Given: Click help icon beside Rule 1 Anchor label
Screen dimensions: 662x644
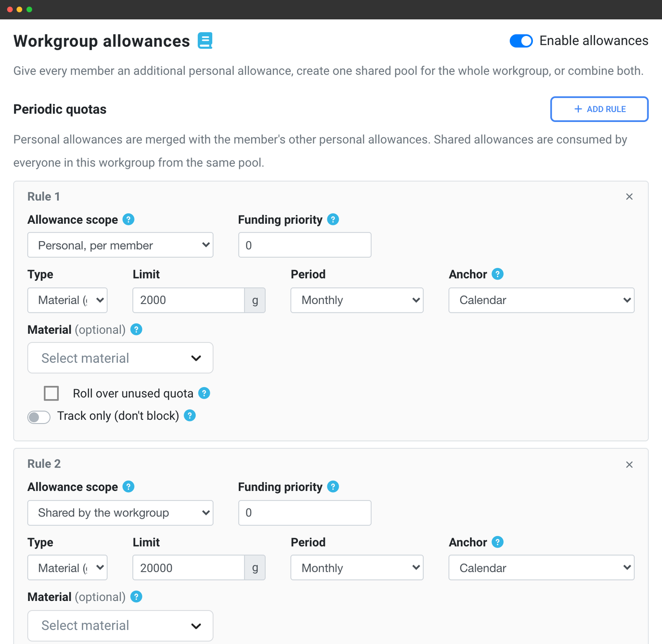Looking at the screenshot, I should coord(497,274).
